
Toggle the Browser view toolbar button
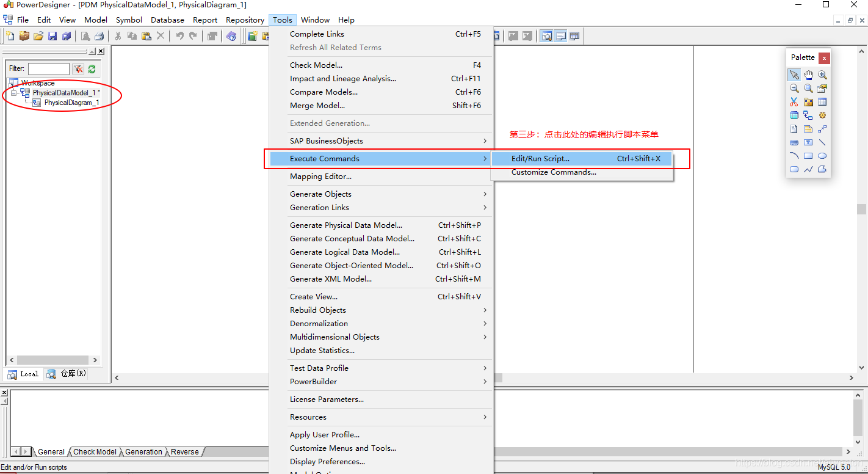coord(546,36)
